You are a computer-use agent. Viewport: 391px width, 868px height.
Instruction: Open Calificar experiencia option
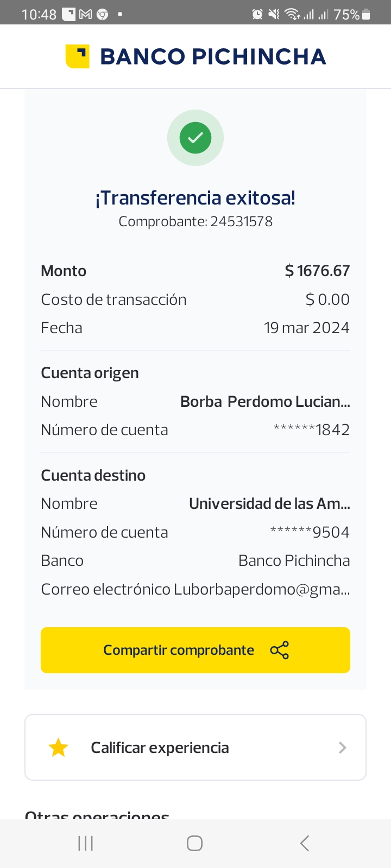160,748
